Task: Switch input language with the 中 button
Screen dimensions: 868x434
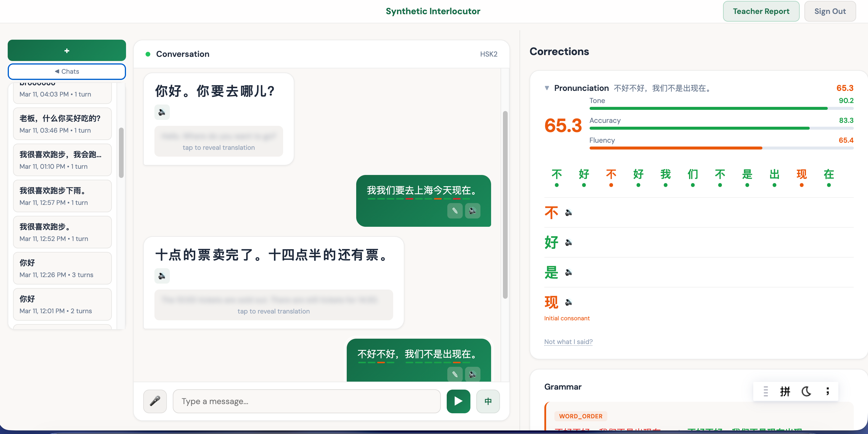Action: (488, 401)
